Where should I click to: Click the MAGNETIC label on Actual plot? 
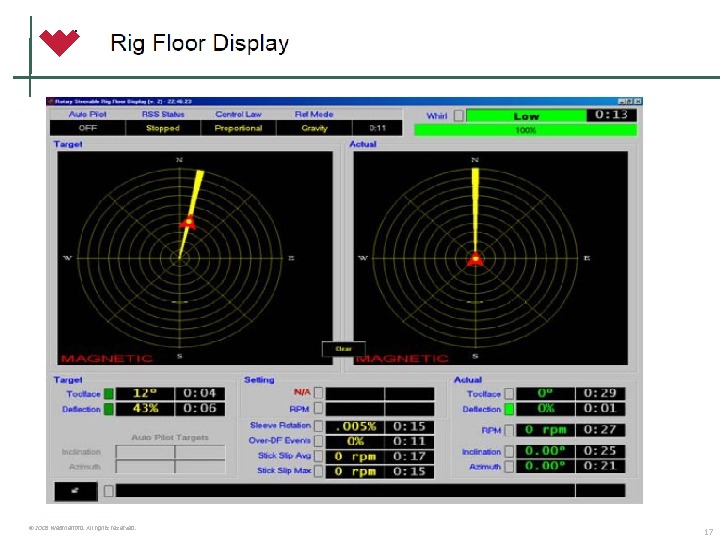(402, 358)
